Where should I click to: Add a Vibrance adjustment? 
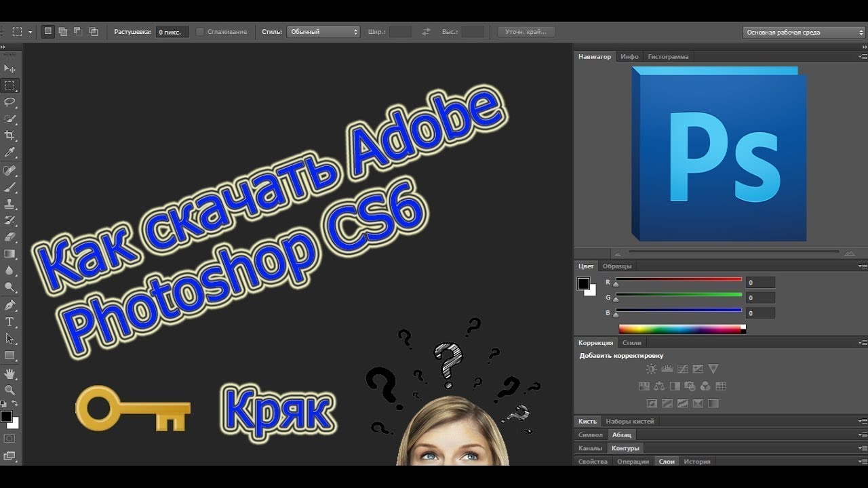point(713,369)
